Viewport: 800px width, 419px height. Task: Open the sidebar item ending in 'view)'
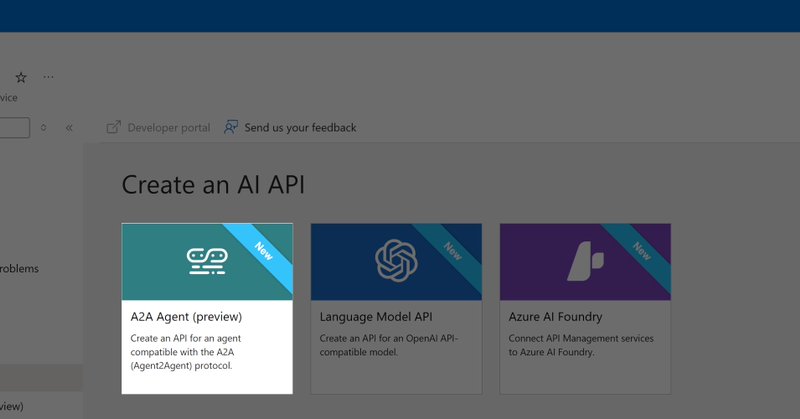pyautogui.click(x=12, y=406)
